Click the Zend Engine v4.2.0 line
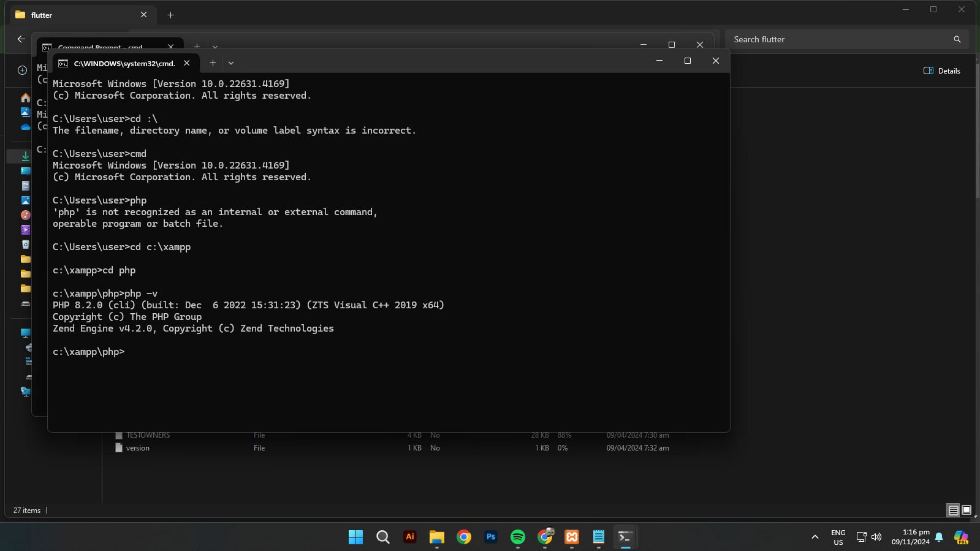The image size is (980, 551). (193, 329)
